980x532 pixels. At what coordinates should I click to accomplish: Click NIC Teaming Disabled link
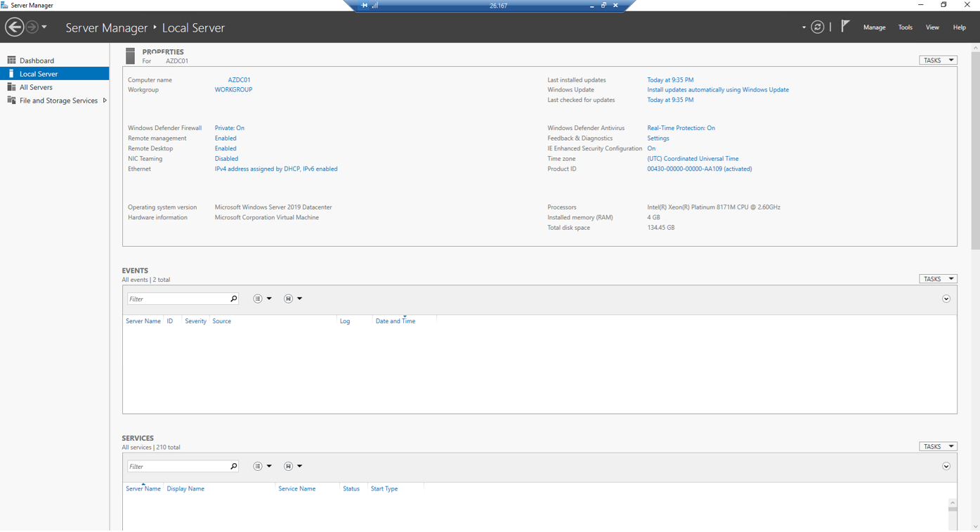226,159
